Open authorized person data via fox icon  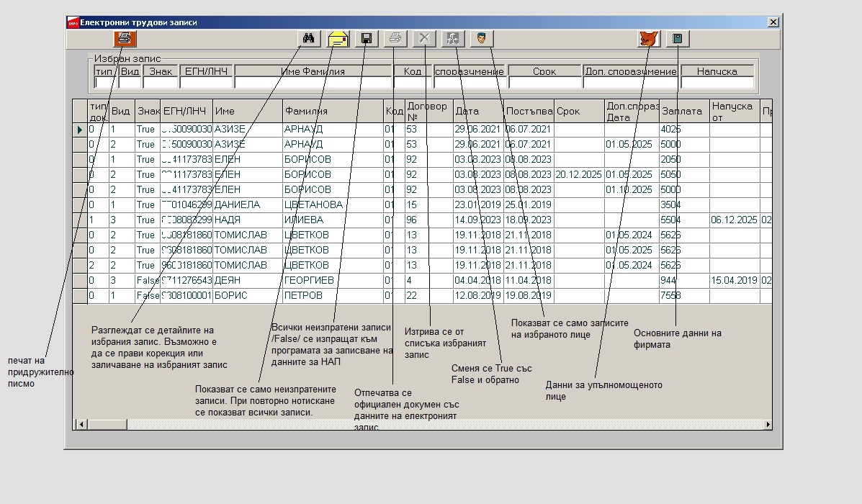pos(649,38)
